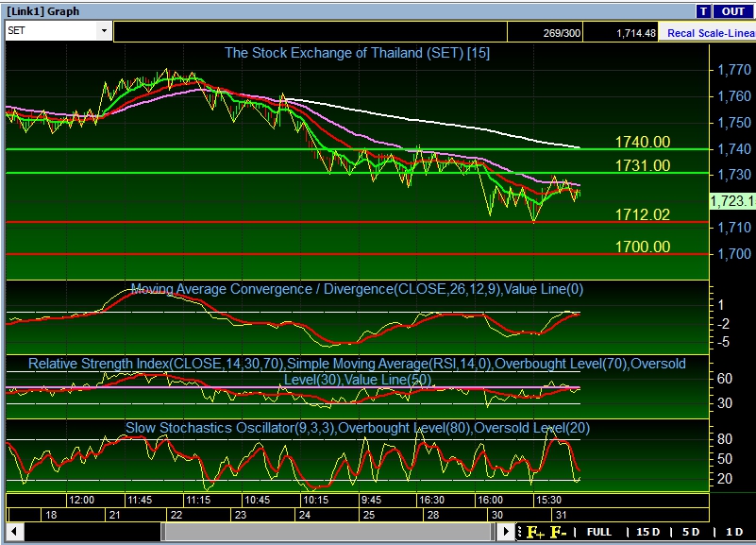Screen dimensions: 756x545
Task: Click date marker 18 on timeline
Action: click(x=51, y=515)
